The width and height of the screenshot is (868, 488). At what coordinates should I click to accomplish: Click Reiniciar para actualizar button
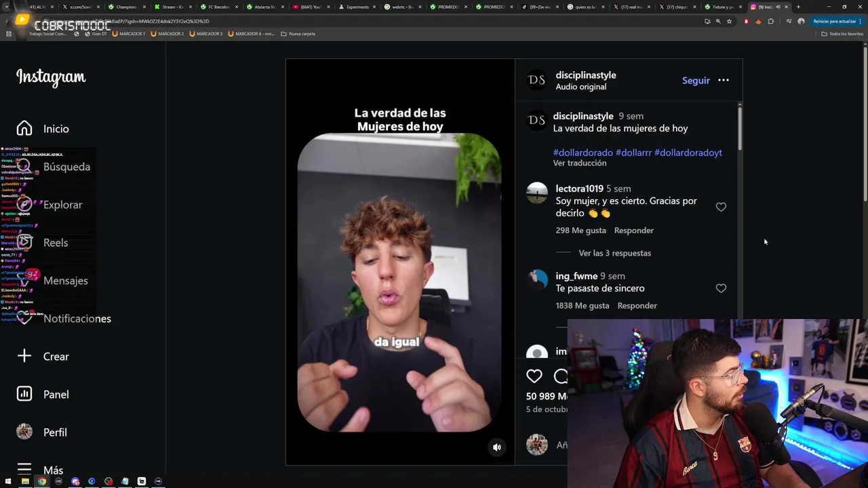(838, 21)
